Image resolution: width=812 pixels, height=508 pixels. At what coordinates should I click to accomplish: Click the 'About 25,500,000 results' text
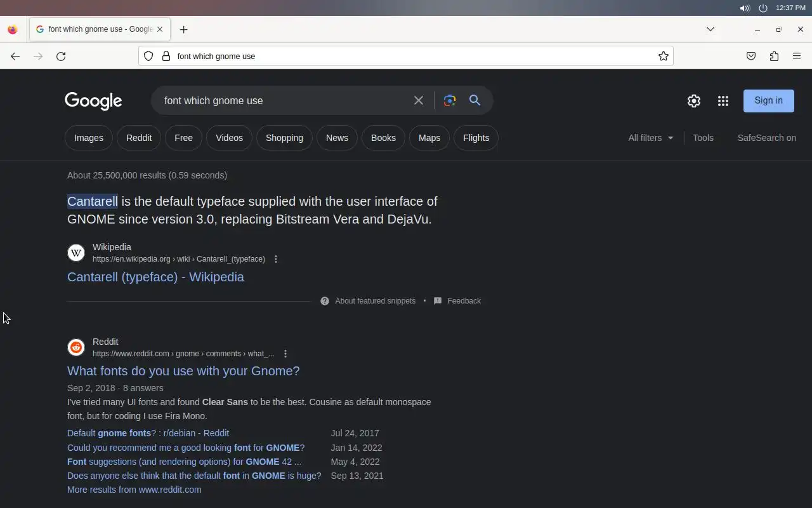tap(147, 175)
